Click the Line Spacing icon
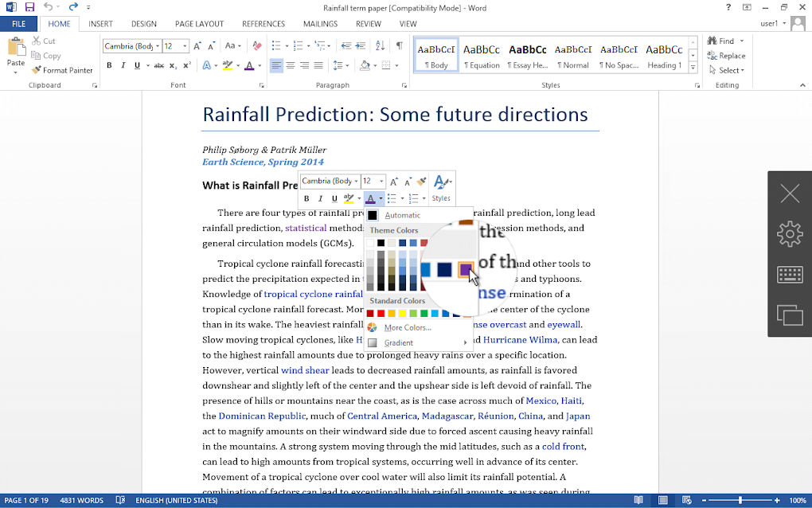Viewport: 812px width, 508px height. tap(338, 65)
